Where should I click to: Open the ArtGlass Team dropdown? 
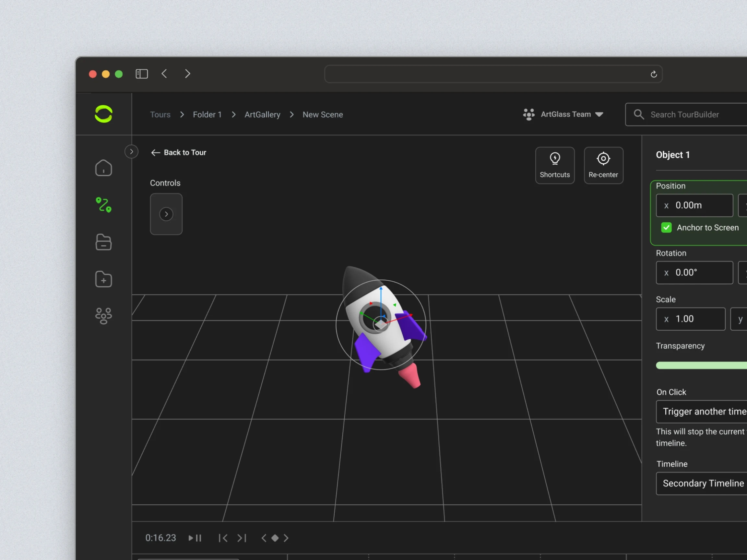click(563, 114)
